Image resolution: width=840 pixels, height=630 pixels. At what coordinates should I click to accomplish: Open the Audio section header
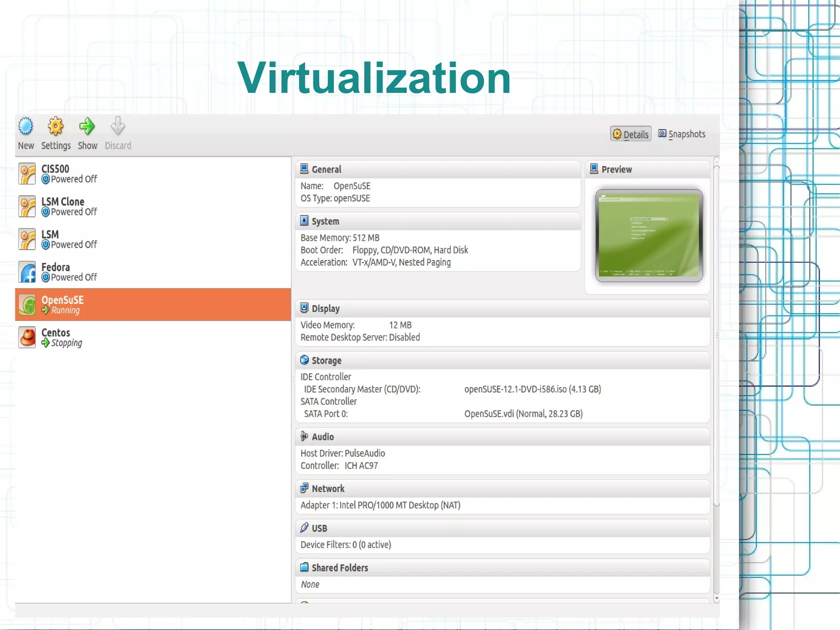[x=502, y=437]
